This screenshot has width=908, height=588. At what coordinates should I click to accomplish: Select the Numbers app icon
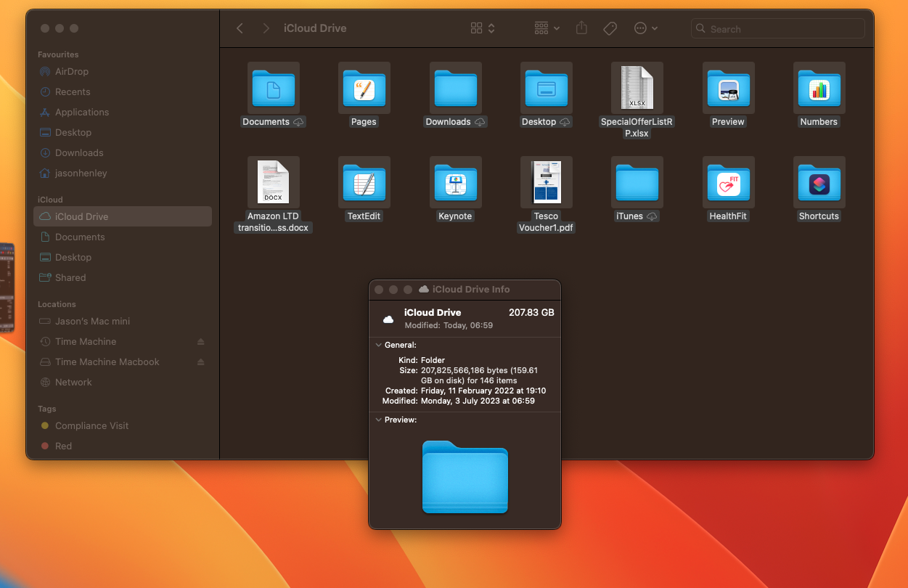(x=819, y=88)
